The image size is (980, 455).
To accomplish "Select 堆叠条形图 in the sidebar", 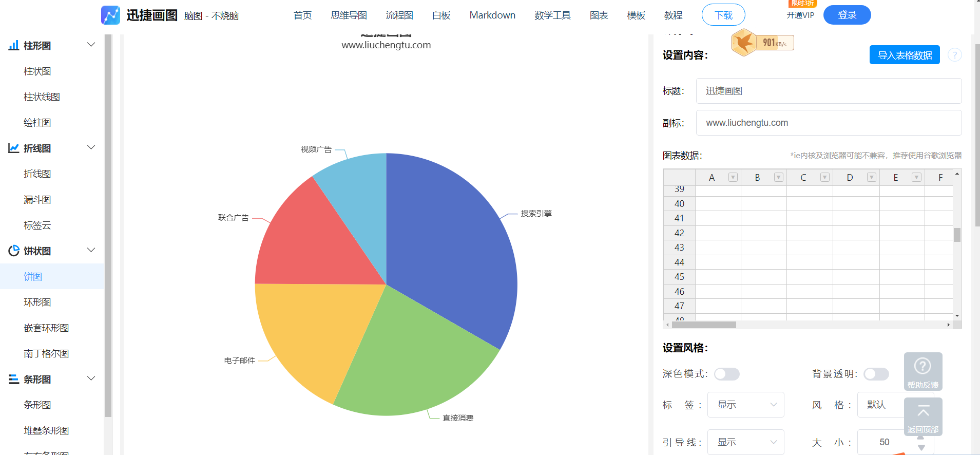I will click(46, 431).
